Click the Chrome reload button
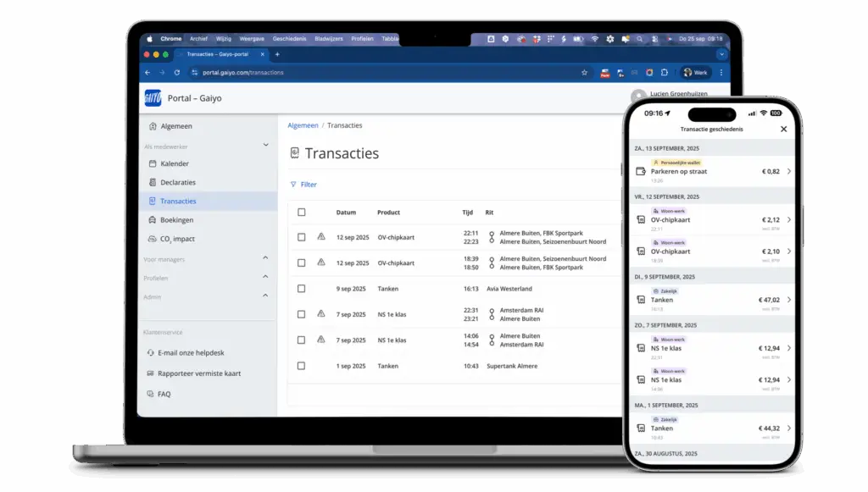868x492 pixels. tap(177, 73)
